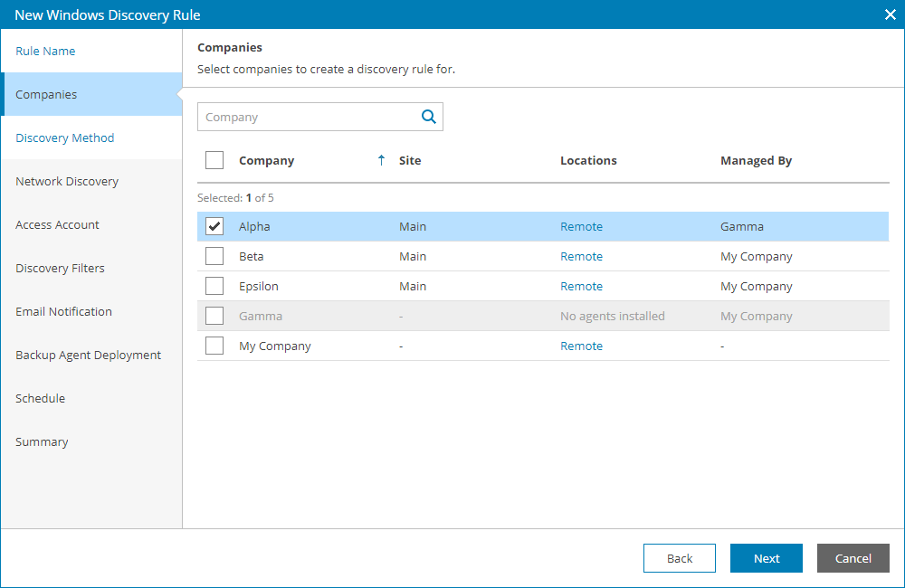Select the Epsilon company name
Screen dimensions: 905x588
click(x=259, y=286)
